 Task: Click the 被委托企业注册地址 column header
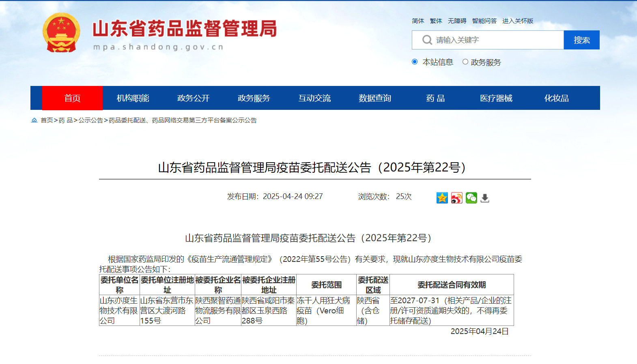[269, 285]
